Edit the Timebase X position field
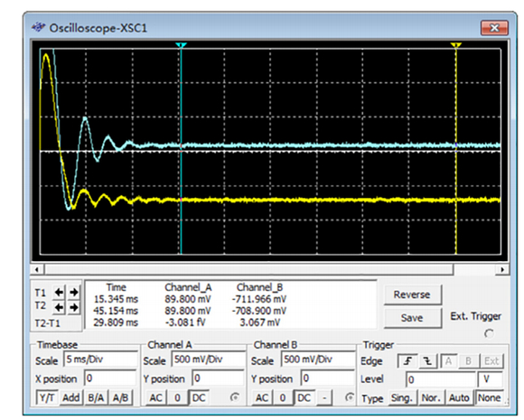Viewport: 524px width, 420px height. pyautogui.click(x=110, y=378)
